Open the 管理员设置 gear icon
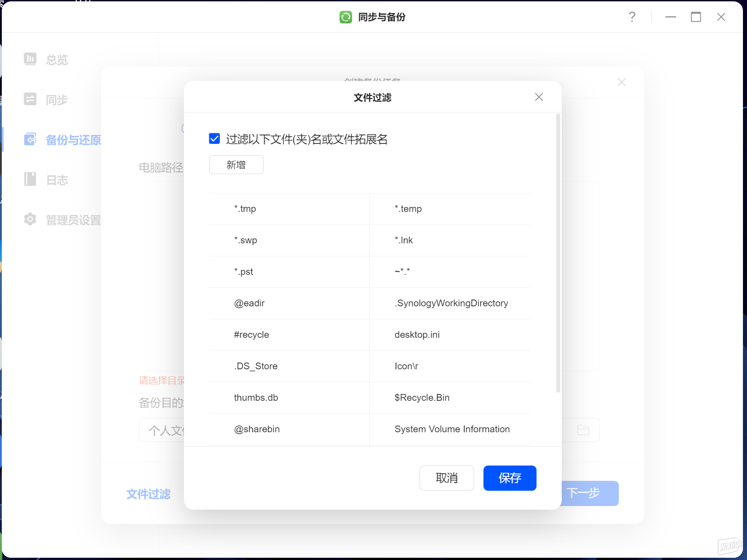This screenshot has height=560, width=747. [x=30, y=220]
